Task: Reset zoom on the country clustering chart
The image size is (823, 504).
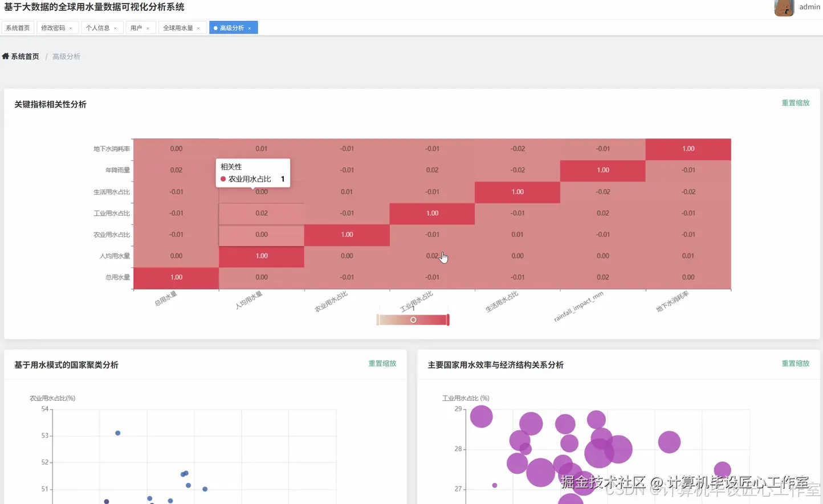Action: (382, 363)
